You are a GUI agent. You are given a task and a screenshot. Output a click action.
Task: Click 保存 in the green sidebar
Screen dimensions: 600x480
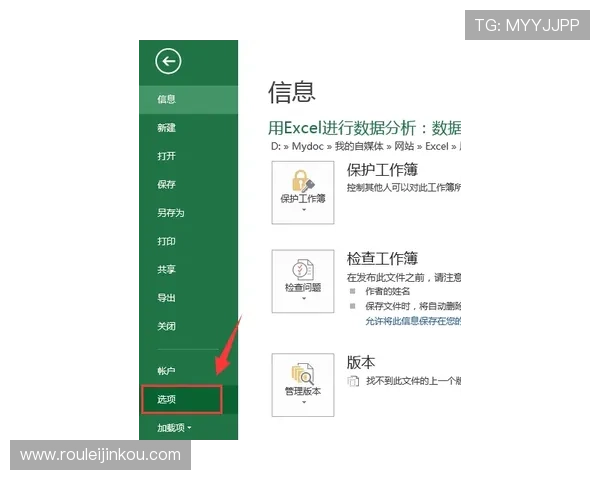click(188, 184)
